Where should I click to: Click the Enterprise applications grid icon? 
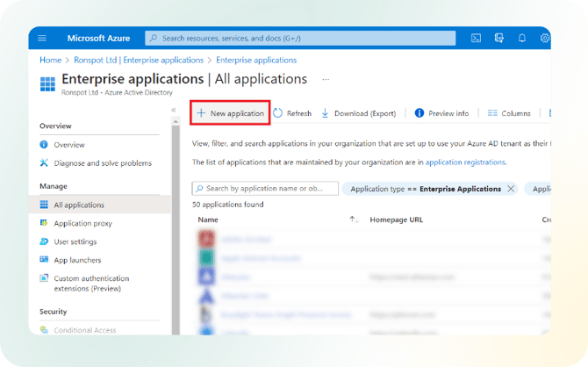click(47, 83)
